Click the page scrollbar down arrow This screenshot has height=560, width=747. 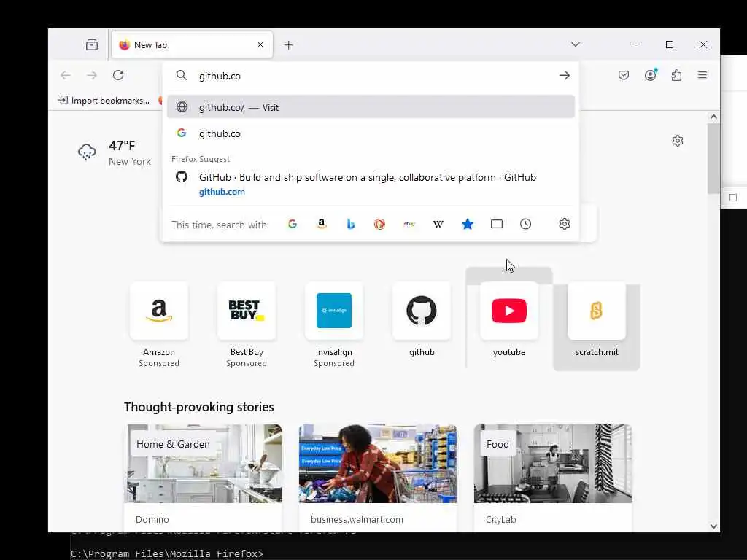coord(713,526)
